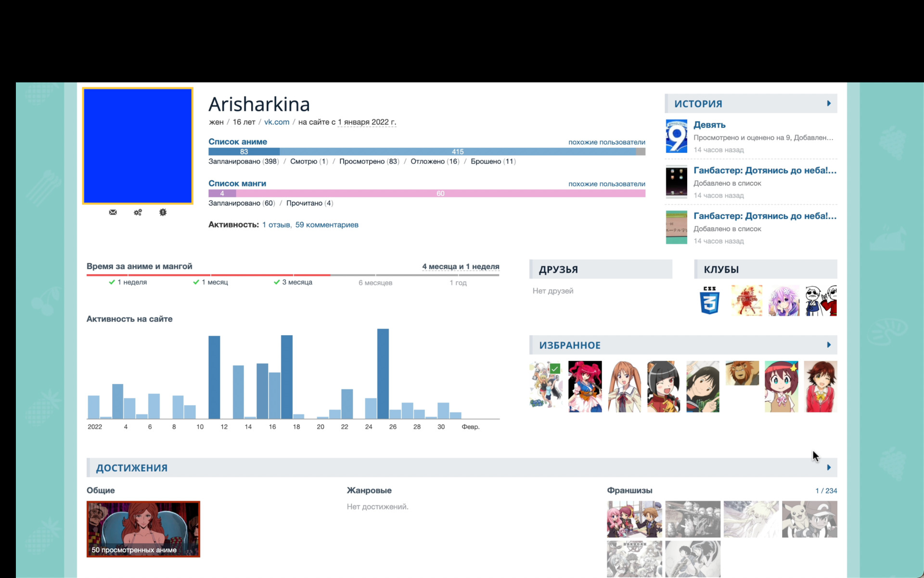Viewport: 924px width, 578px height.
Task: Open the vk.com profile link
Action: click(x=276, y=122)
